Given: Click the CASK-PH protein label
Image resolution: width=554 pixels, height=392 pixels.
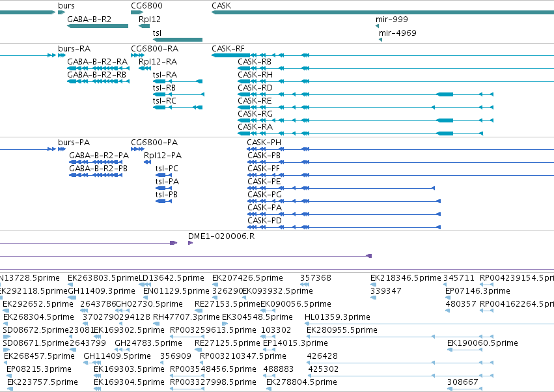Looking at the screenshot, I should [264, 143].
